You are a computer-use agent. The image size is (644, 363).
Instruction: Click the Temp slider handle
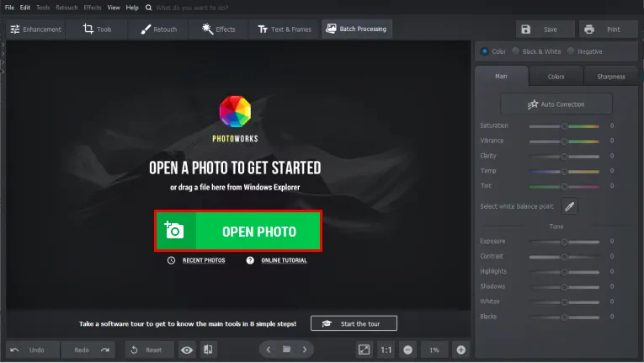pyautogui.click(x=564, y=172)
